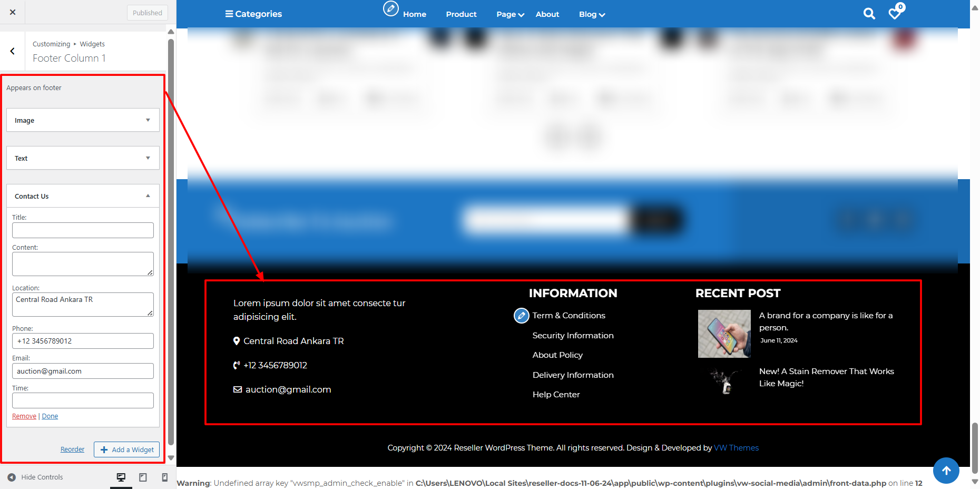Click the edit pencil shortcut near Home menu
Image resolution: width=980 pixels, height=489 pixels.
(x=390, y=8)
